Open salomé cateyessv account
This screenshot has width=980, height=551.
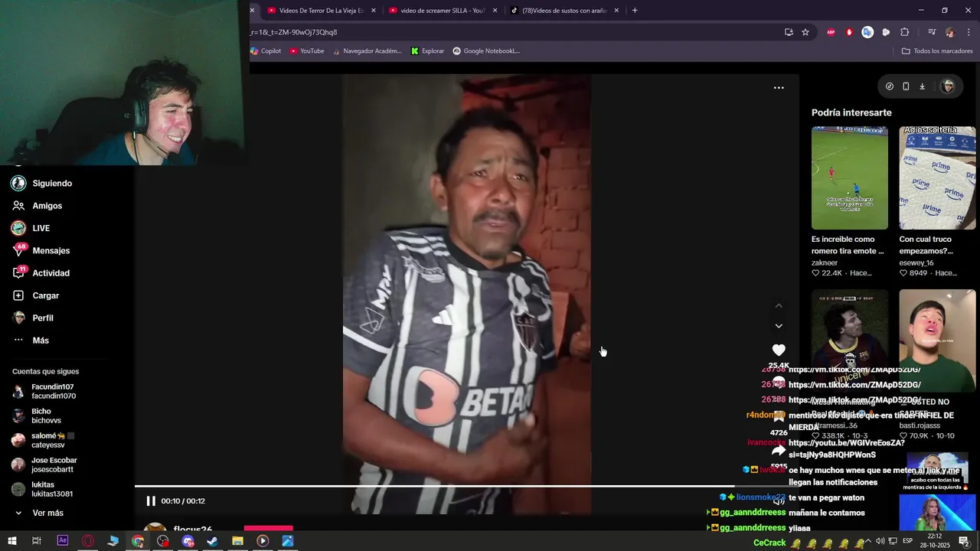43,440
